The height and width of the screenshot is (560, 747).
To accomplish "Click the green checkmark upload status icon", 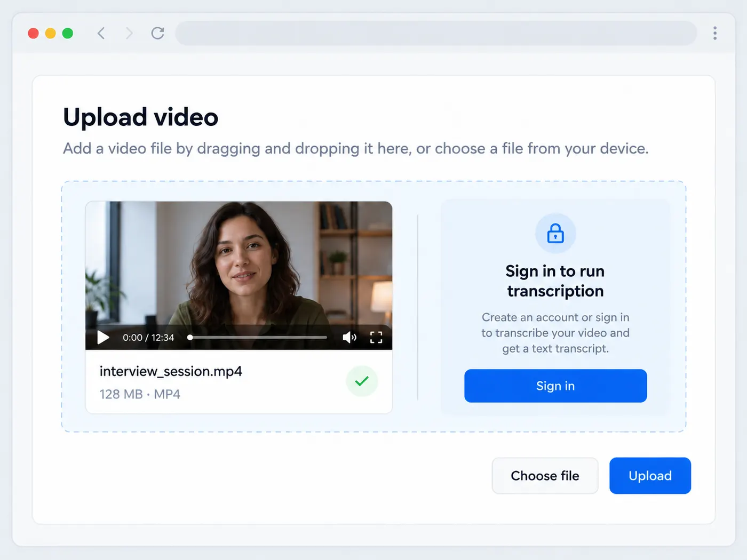I will point(362,381).
